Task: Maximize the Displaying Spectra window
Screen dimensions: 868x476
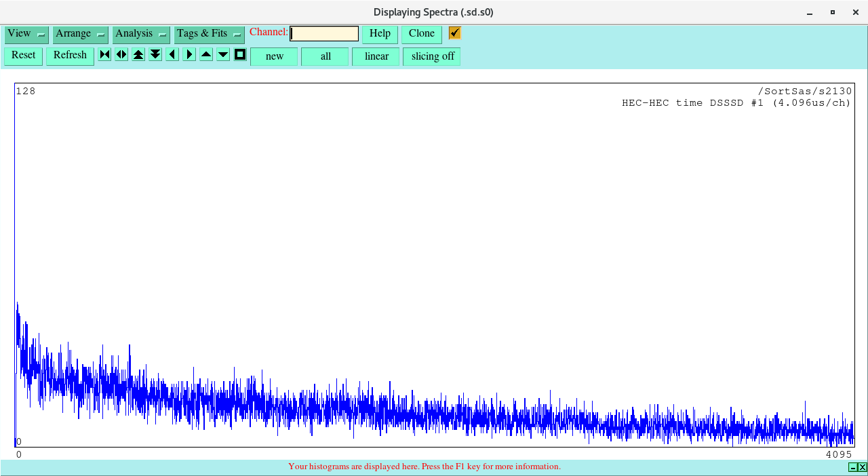Action: 833,12
